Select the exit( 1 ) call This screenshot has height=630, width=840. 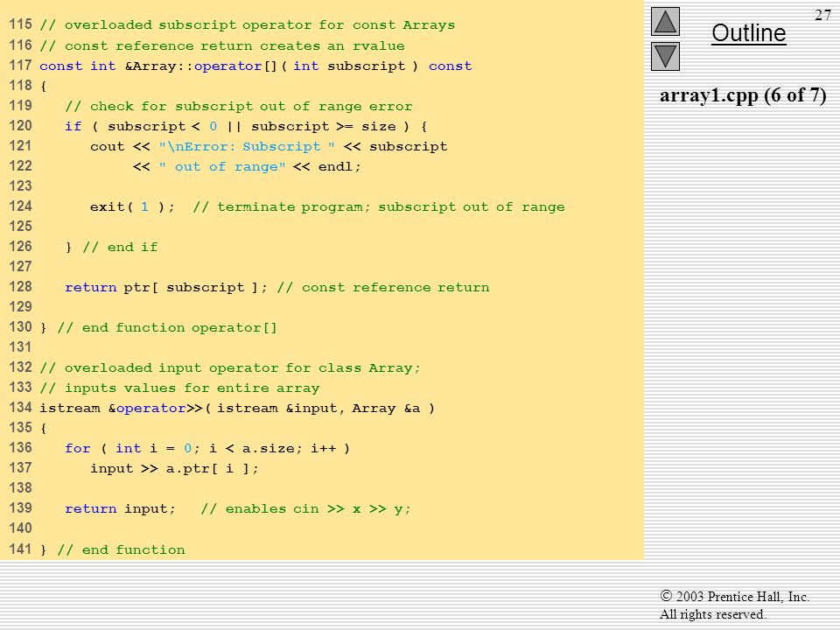coord(132,206)
